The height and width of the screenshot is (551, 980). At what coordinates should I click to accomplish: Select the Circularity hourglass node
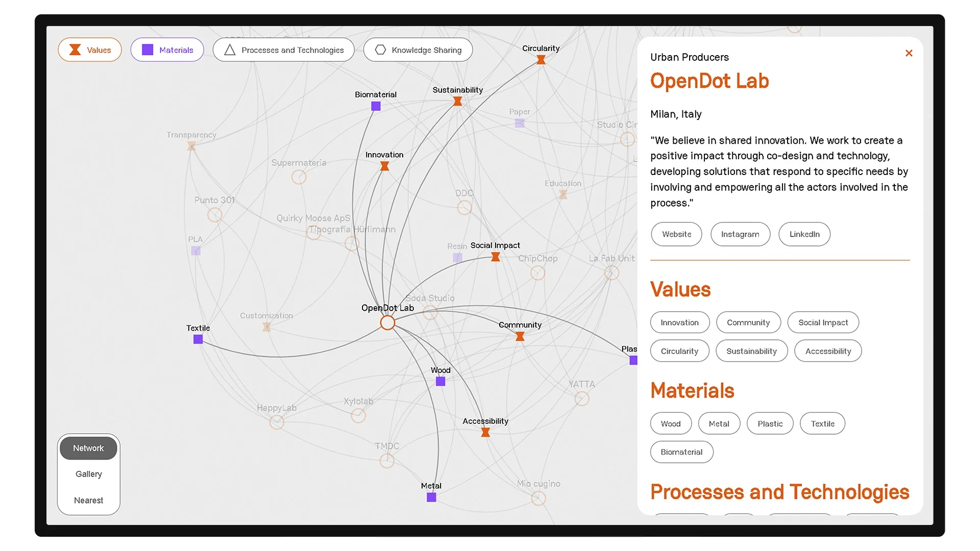(541, 60)
